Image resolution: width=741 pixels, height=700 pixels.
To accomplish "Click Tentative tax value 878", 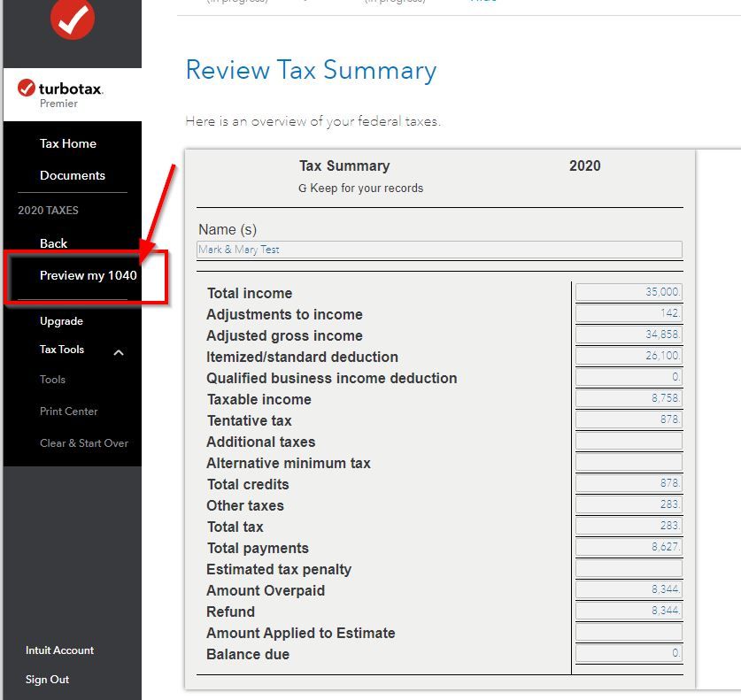I will coord(629,419).
